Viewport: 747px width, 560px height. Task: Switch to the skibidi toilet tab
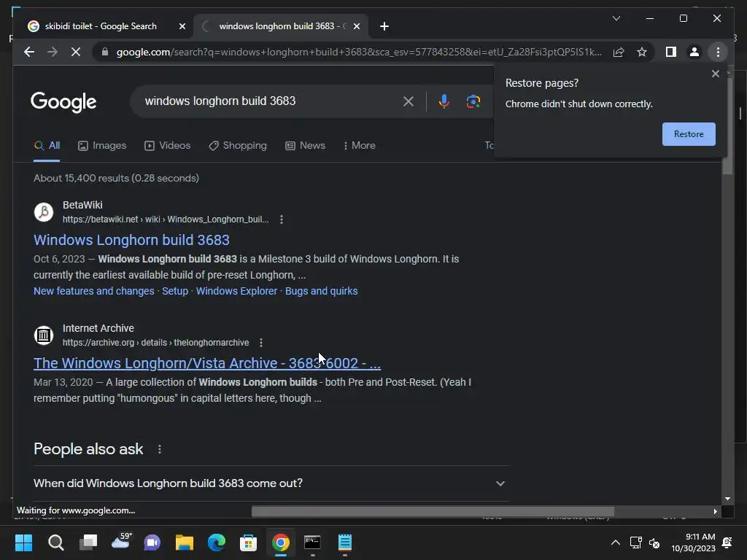coord(101,26)
